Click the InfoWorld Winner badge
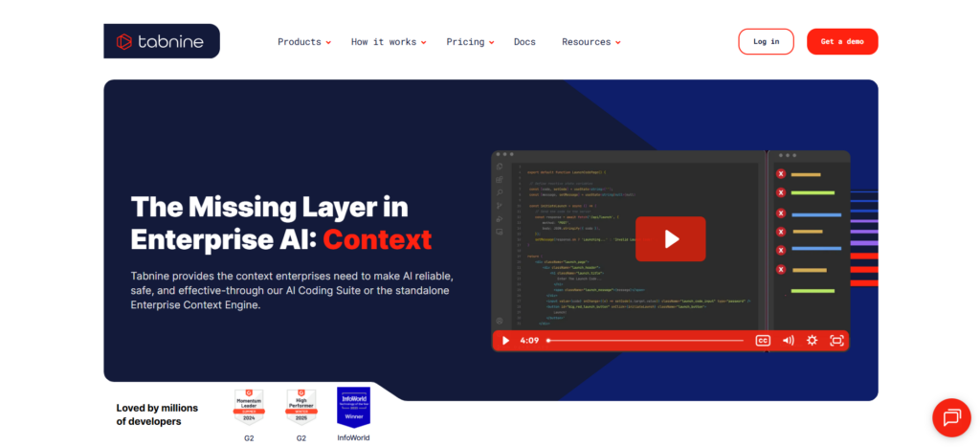 click(x=353, y=408)
